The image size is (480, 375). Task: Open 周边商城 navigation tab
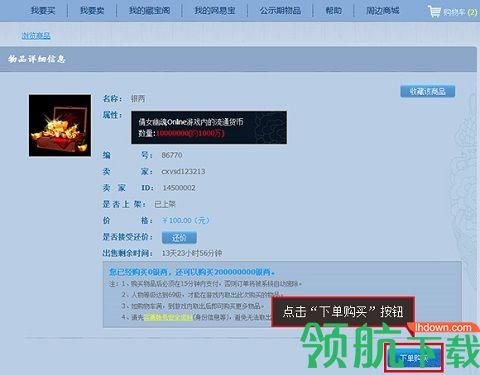[383, 11]
